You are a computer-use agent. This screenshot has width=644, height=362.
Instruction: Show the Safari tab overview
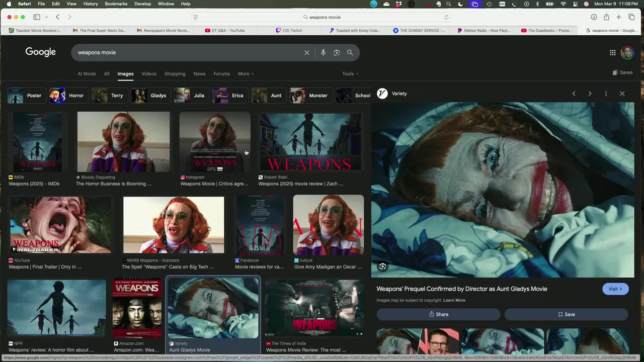coord(631,17)
